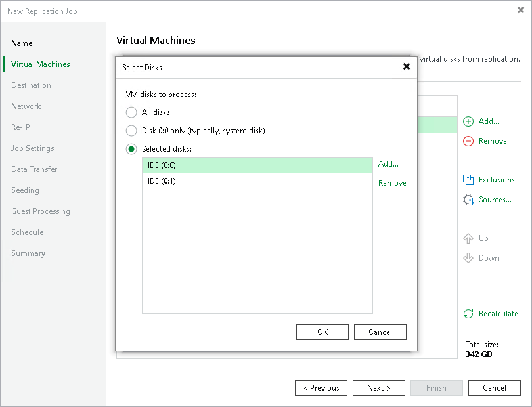532x407 pixels.
Task: Click the Sources gear icon
Action: click(x=468, y=200)
